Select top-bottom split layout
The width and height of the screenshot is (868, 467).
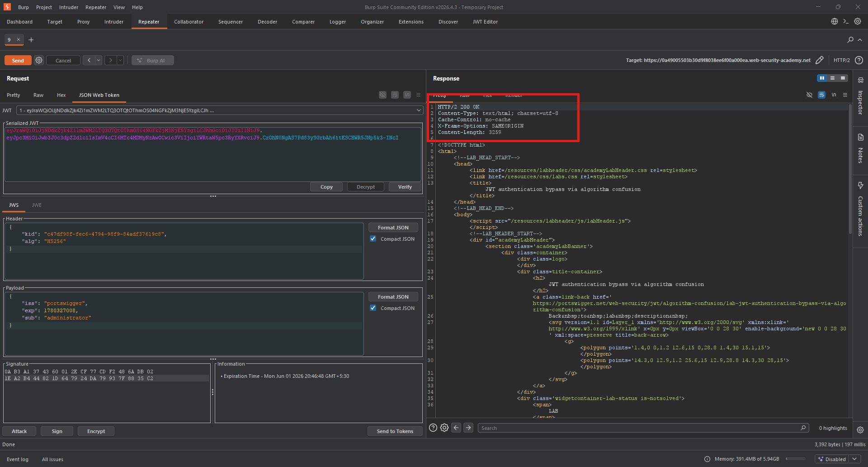point(832,78)
